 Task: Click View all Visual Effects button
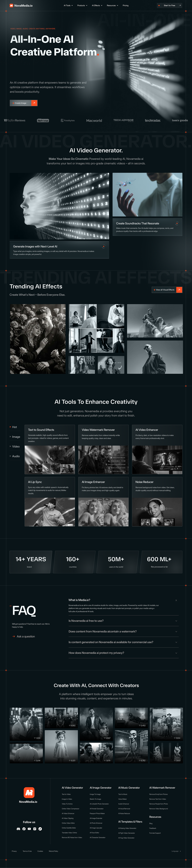(167, 290)
